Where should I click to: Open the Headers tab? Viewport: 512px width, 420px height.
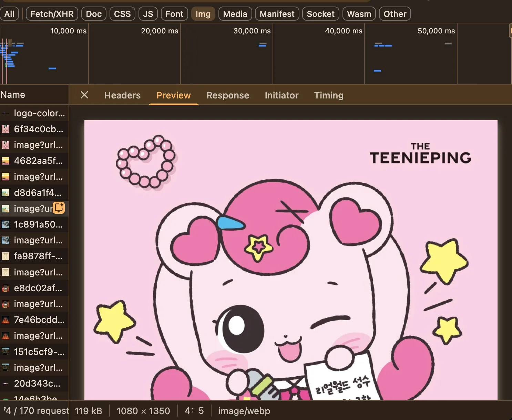point(122,95)
